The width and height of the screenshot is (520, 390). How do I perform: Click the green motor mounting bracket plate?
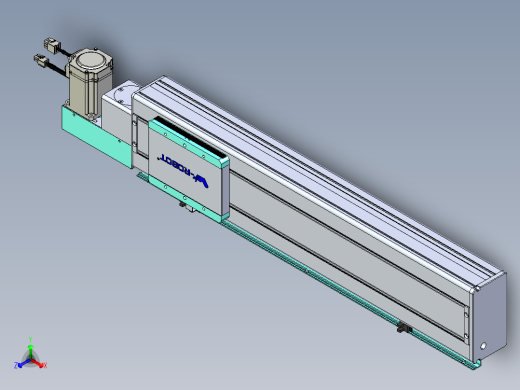(x=96, y=137)
